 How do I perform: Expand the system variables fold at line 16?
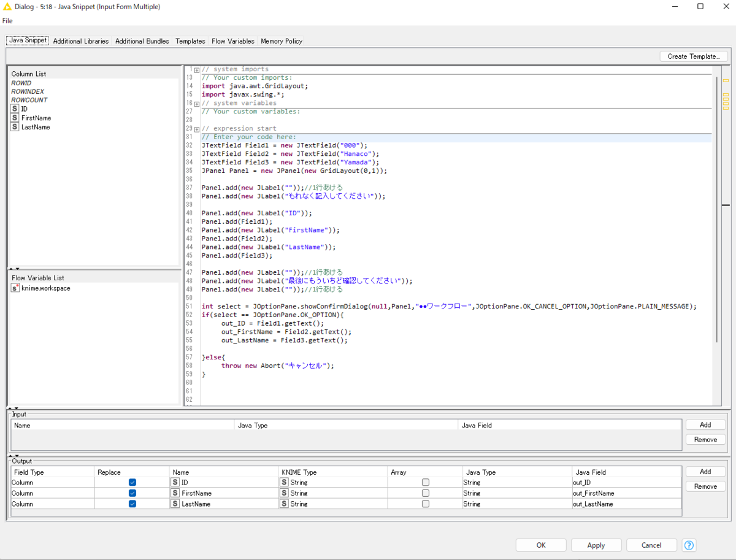tap(196, 102)
